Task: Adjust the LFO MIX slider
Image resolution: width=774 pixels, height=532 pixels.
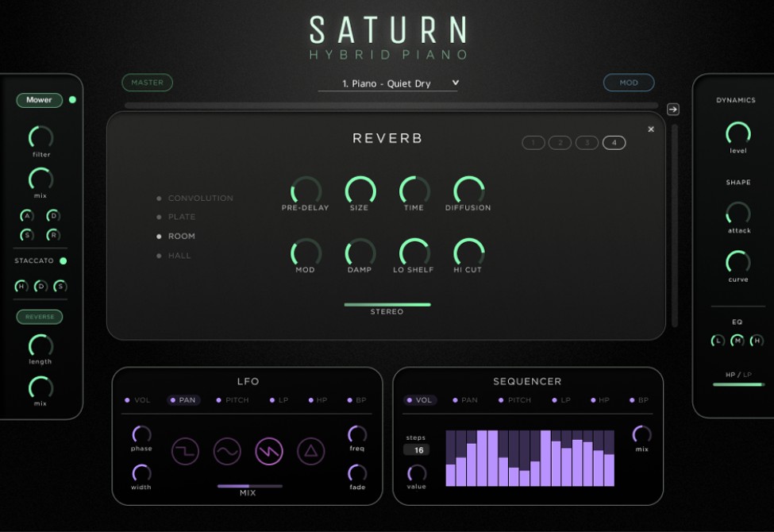Action: 247,483
